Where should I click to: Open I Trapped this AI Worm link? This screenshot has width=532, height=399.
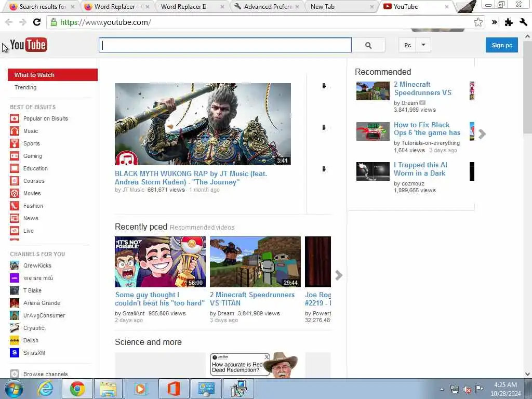tap(420, 169)
